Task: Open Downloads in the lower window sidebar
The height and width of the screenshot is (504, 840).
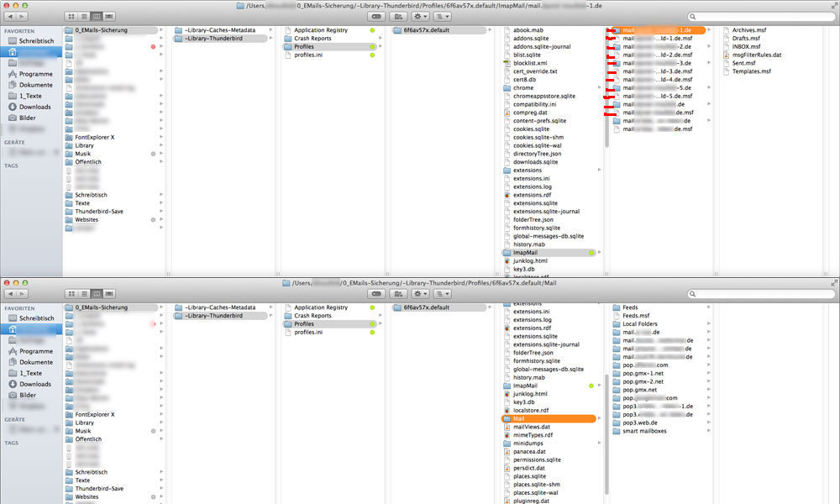Action: point(35,384)
